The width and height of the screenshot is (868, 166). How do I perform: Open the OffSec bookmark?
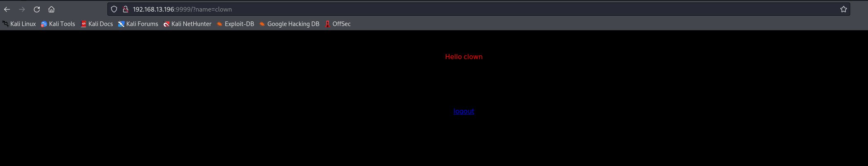[338, 24]
